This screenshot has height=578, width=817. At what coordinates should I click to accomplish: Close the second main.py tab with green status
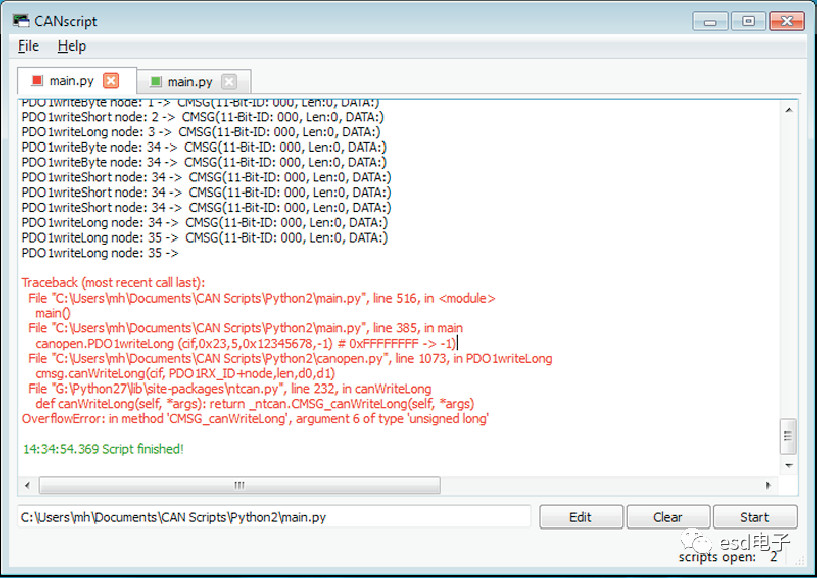(x=229, y=82)
